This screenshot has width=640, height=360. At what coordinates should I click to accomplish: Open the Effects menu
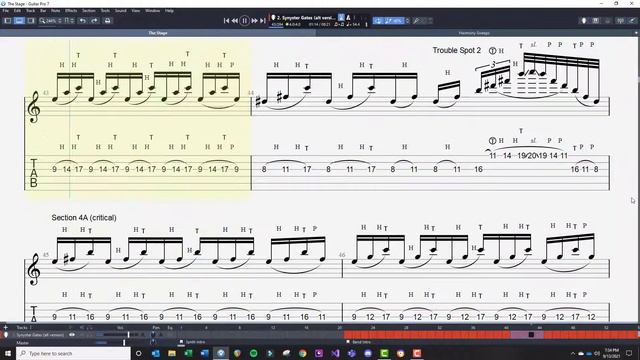point(71,11)
